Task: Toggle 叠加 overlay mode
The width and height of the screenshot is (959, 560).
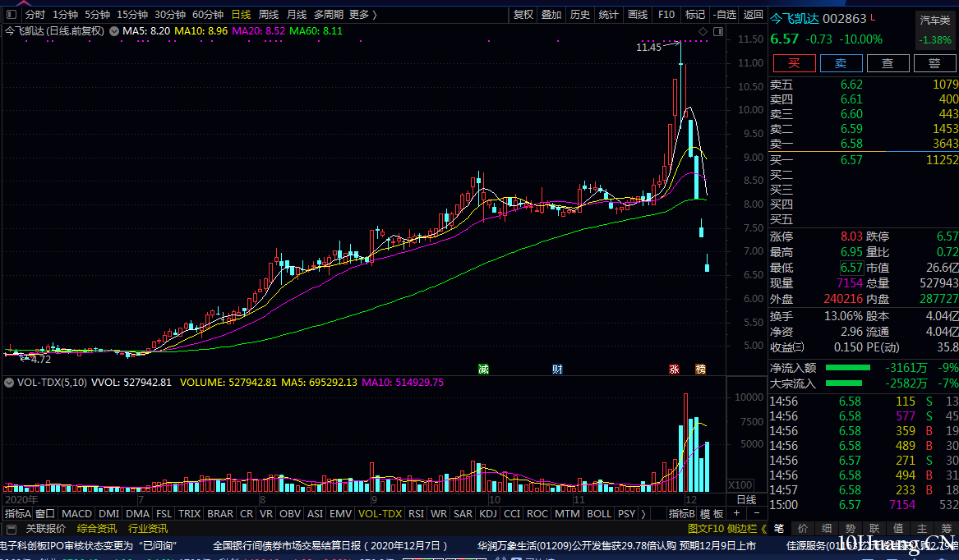Action: (x=551, y=15)
